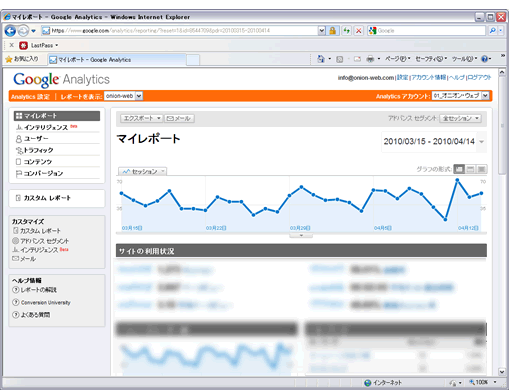Click the Help question mark icon
509x390 pixels.
click(x=485, y=59)
